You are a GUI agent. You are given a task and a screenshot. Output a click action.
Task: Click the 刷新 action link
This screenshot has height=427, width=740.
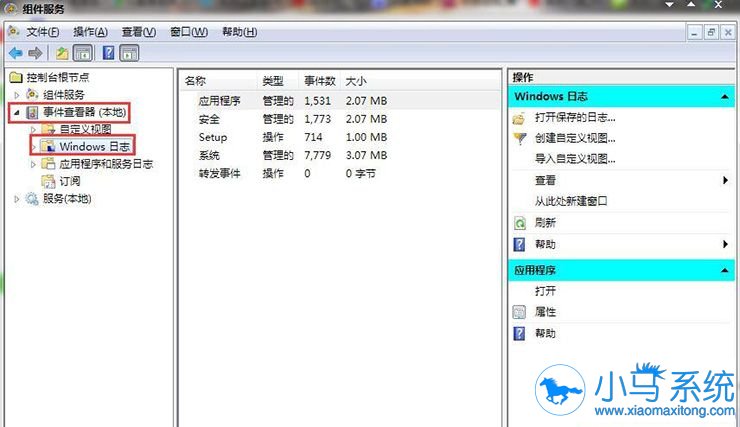click(545, 223)
